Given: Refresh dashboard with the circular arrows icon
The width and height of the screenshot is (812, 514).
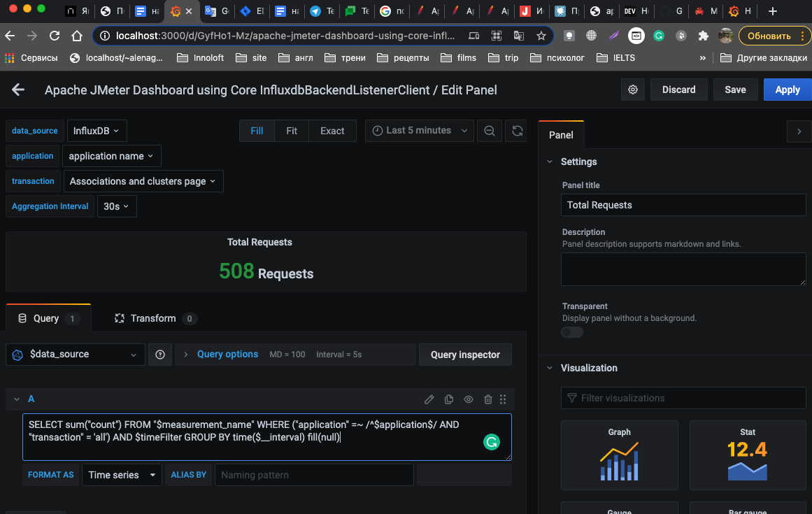Looking at the screenshot, I should coord(517,131).
